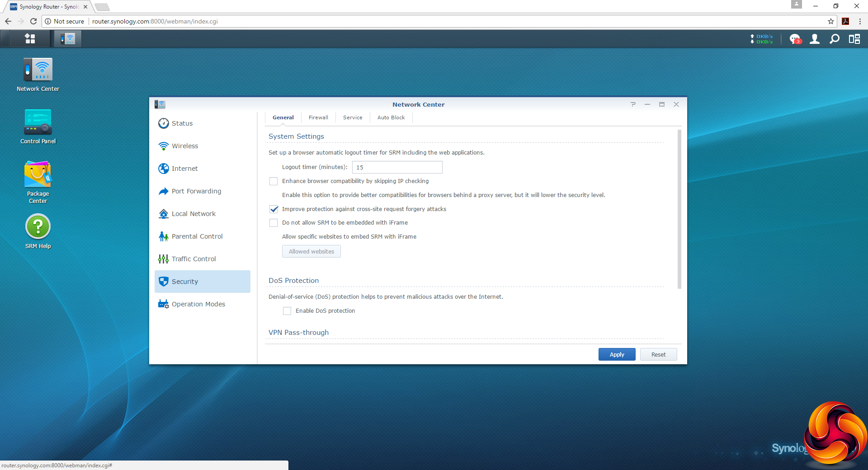
Task: Open Operation Modes section
Action: pyautogui.click(x=203, y=304)
